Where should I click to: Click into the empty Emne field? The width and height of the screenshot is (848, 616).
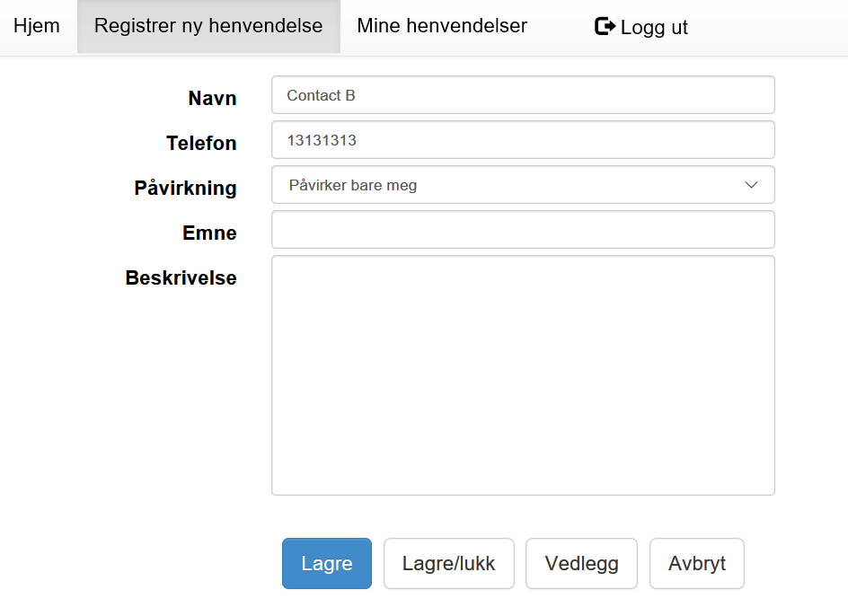tap(523, 230)
